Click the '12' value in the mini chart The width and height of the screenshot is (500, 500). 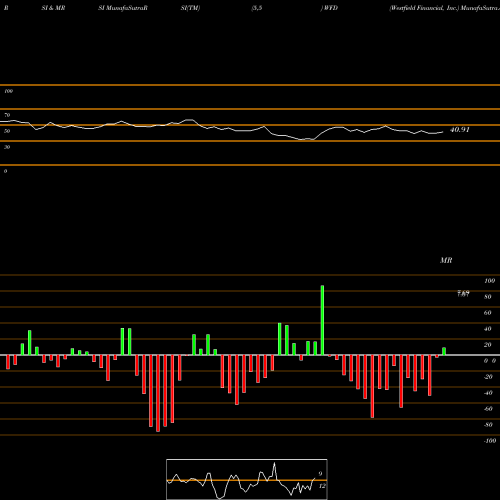[x=322, y=486]
